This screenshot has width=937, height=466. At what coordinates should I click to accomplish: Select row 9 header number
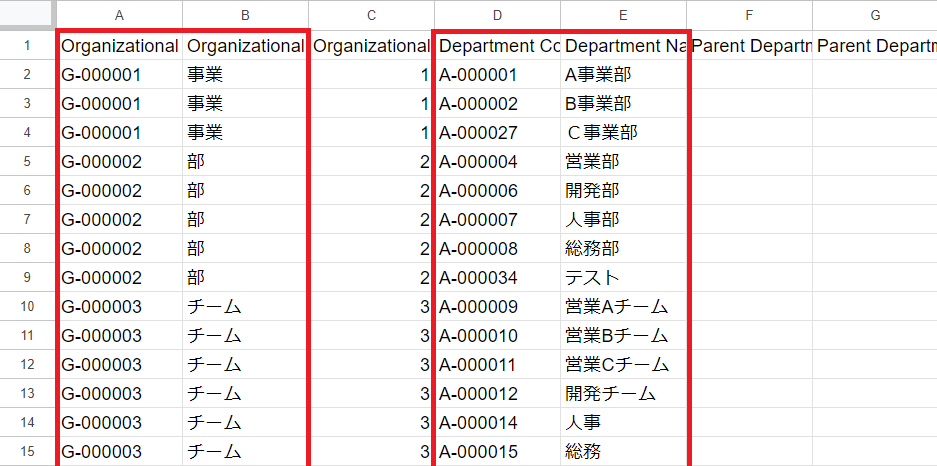27,278
